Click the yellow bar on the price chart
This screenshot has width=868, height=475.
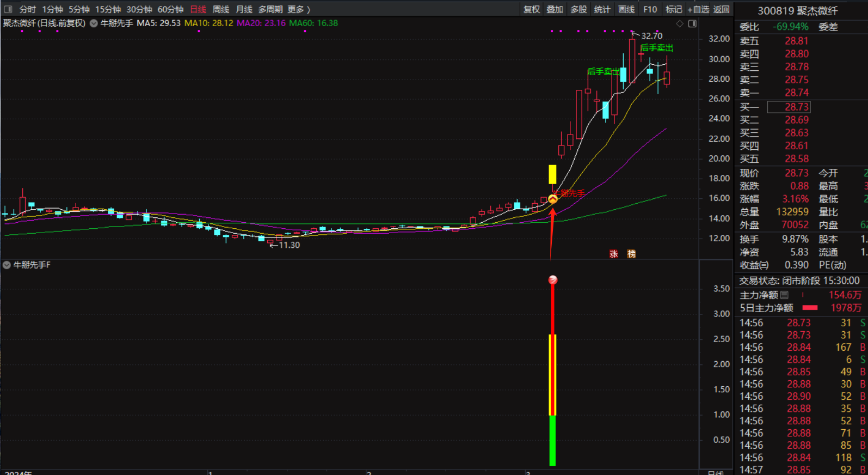pos(552,174)
